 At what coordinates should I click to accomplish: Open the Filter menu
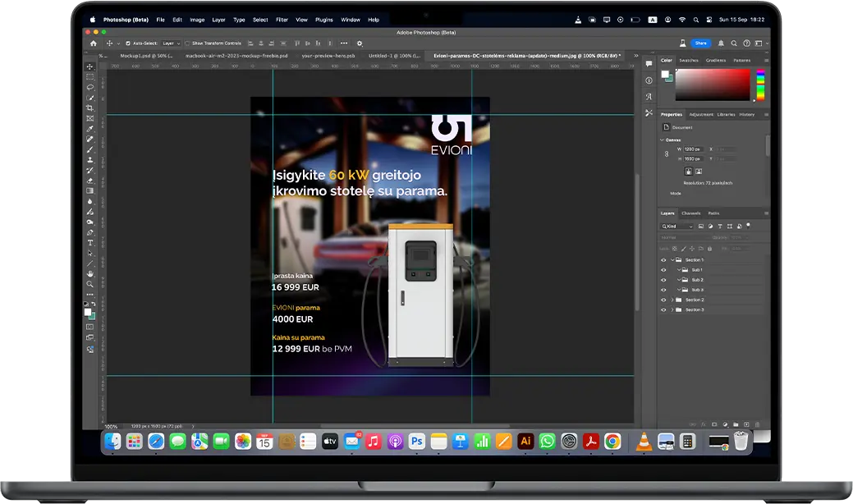click(282, 20)
